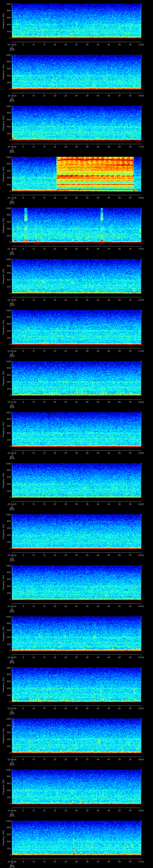
Task: Click the 22:29:00 start time label
Action: point(12,810)
